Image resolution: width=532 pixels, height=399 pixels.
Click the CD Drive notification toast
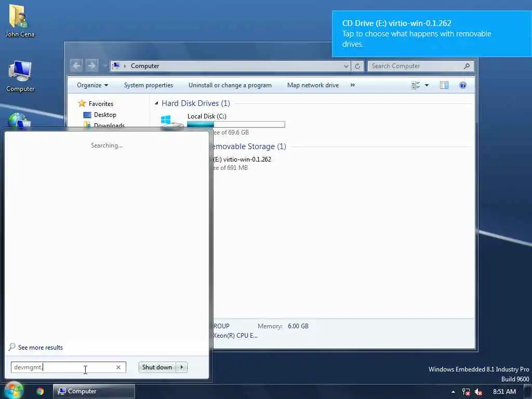coord(432,34)
